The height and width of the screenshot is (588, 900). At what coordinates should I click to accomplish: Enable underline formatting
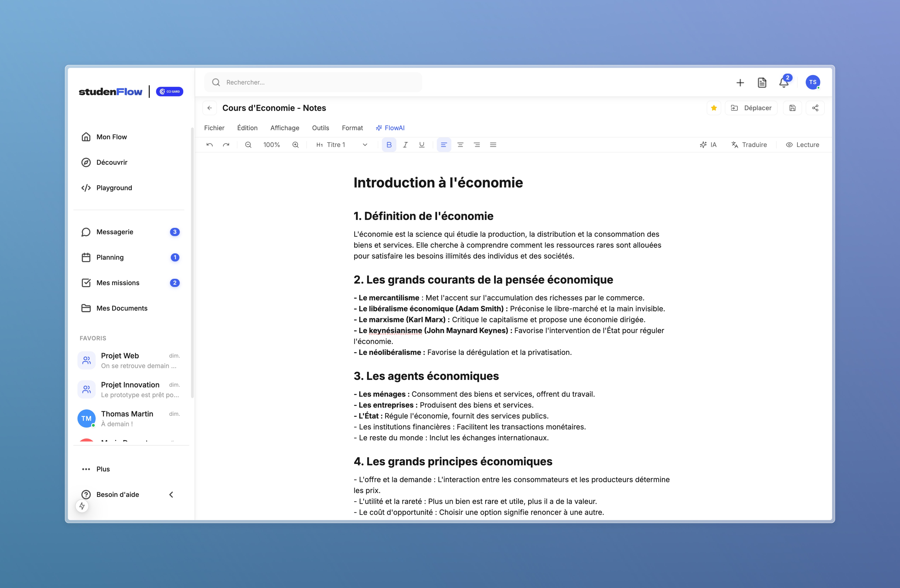point(421,145)
